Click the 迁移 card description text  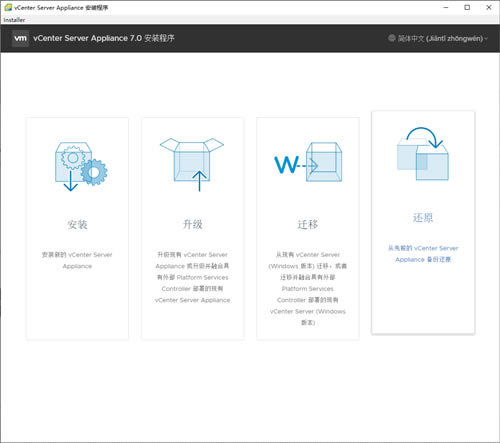click(x=308, y=289)
